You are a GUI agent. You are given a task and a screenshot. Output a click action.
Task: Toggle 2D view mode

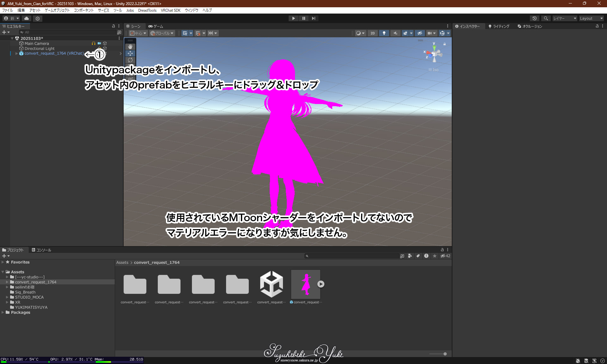[x=372, y=33]
